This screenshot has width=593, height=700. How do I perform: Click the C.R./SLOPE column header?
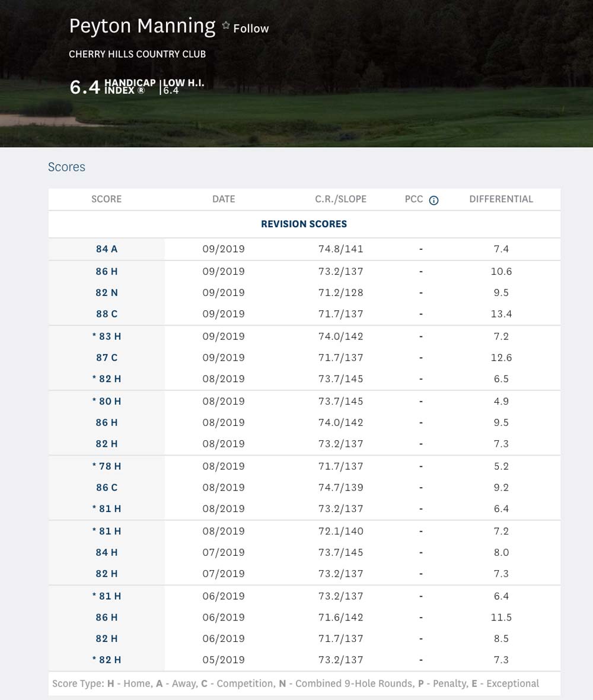pyautogui.click(x=340, y=199)
